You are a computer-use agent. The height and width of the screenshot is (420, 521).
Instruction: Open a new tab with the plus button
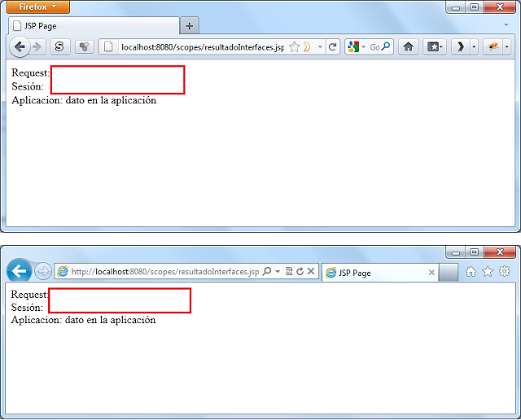pos(190,26)
